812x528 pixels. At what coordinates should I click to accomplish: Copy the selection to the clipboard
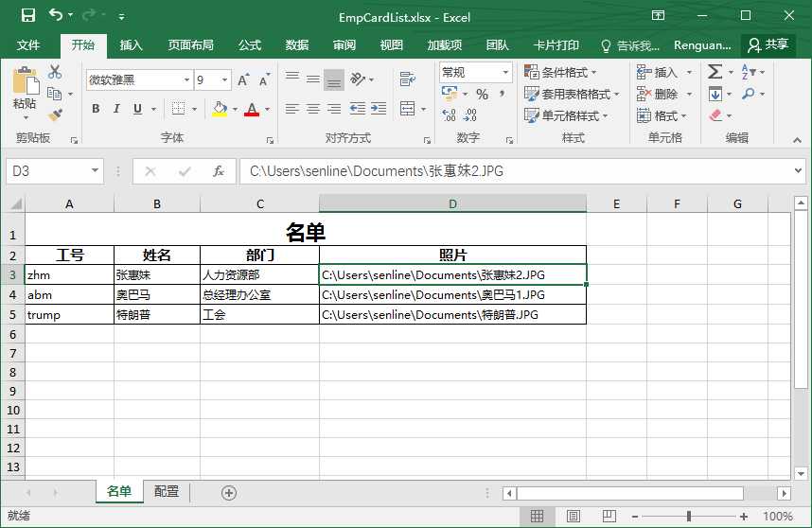pyautogui.click(x=54, y=94)
